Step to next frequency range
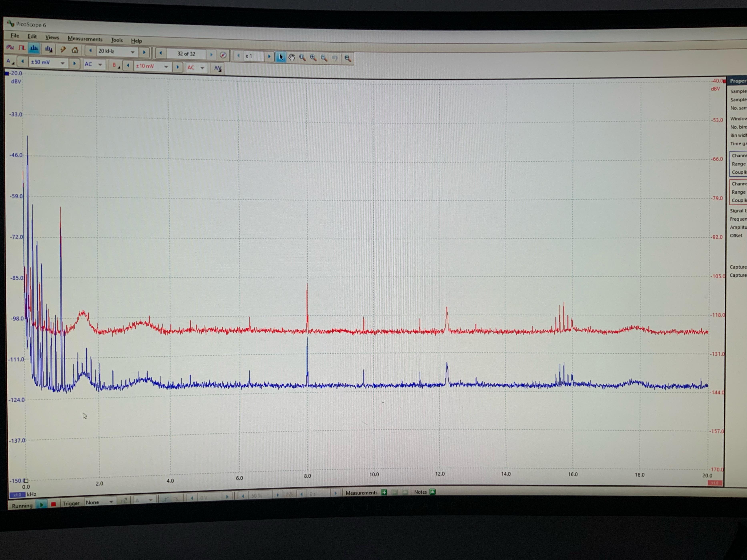 point(144,52)
